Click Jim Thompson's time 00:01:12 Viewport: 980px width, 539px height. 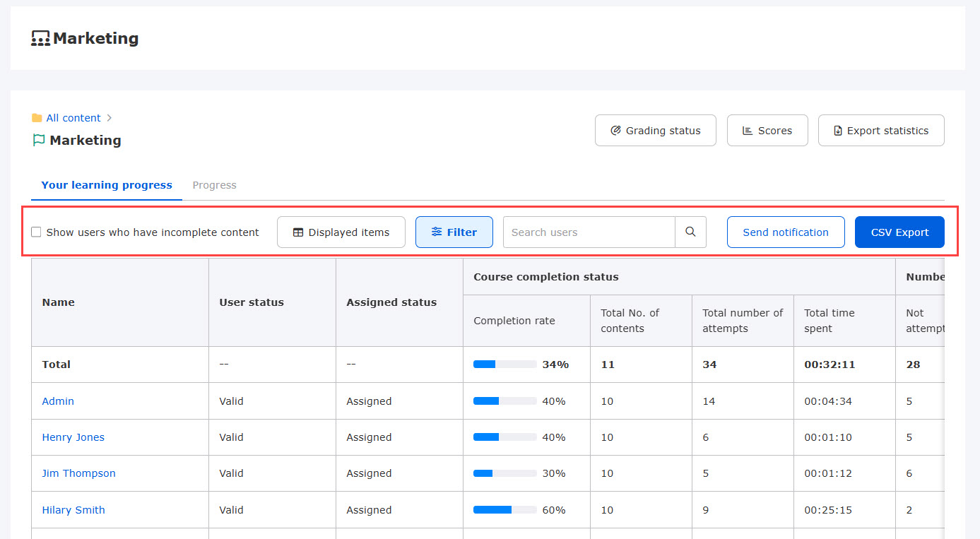(828, 473)
